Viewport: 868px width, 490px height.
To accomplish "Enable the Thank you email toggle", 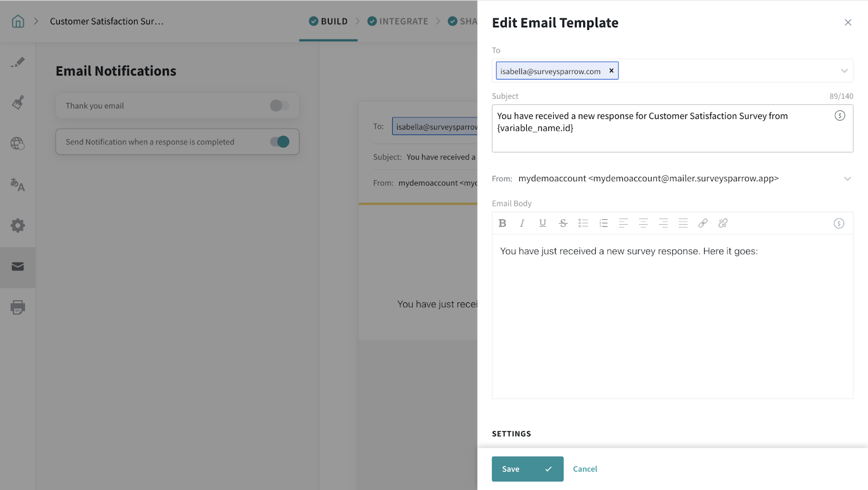I will click(279, 106).
